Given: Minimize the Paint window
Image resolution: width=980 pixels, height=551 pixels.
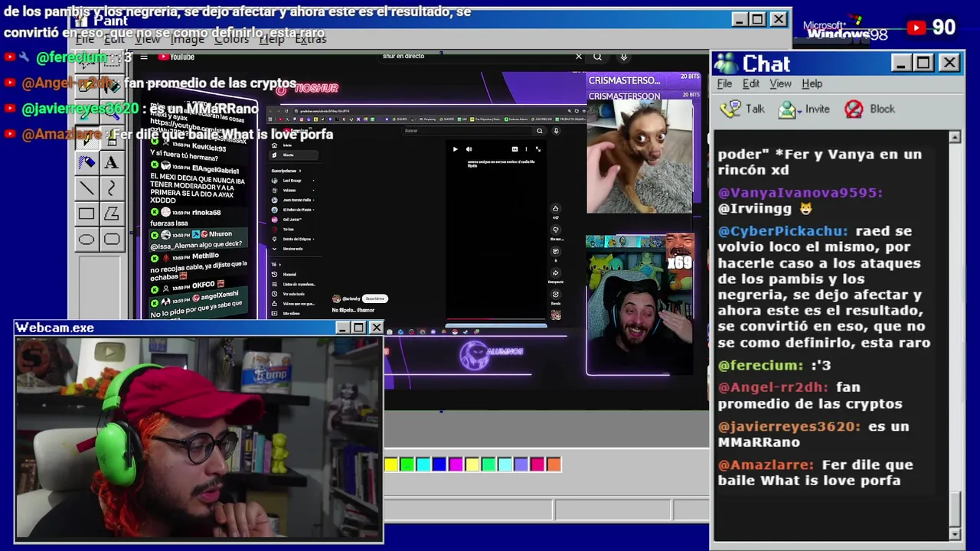Looking at the screenshot, I should pos(739,19).
